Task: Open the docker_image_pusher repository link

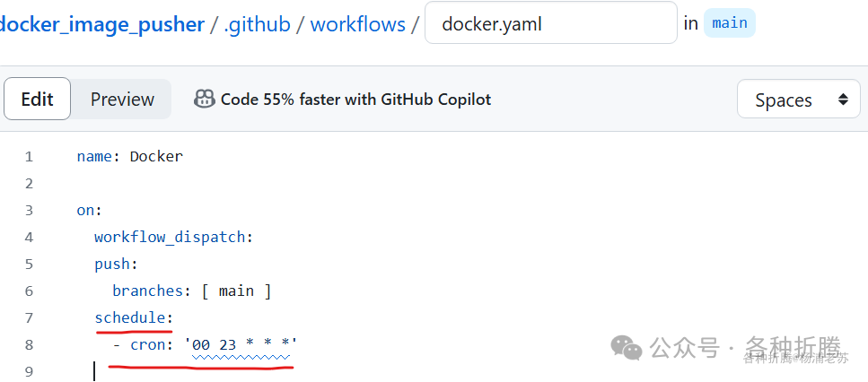Action: pos(101,24)
